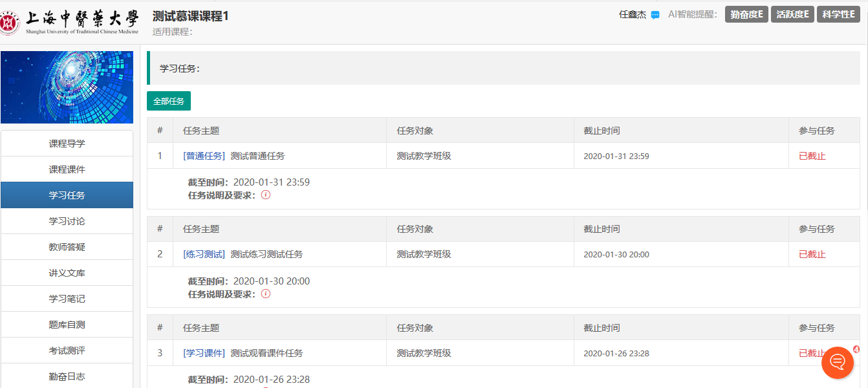Open the [练习测试] task link
The width and height of the screenshot is (868, 388).
(204, 254)
